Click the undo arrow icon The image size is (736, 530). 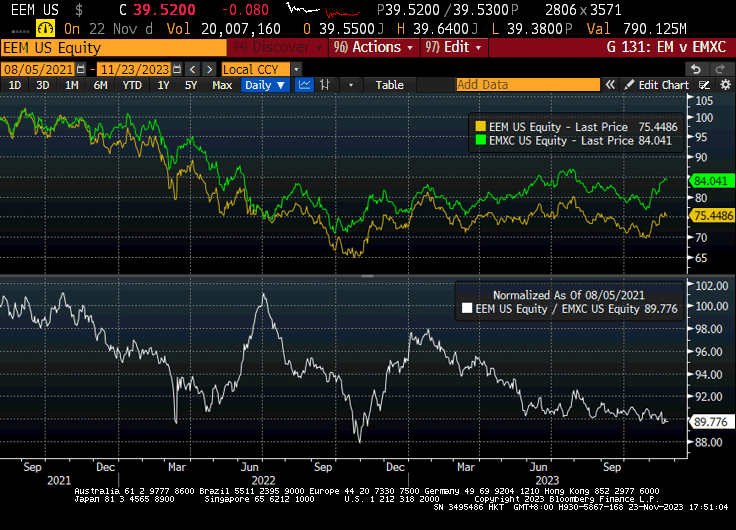(696, 69)
